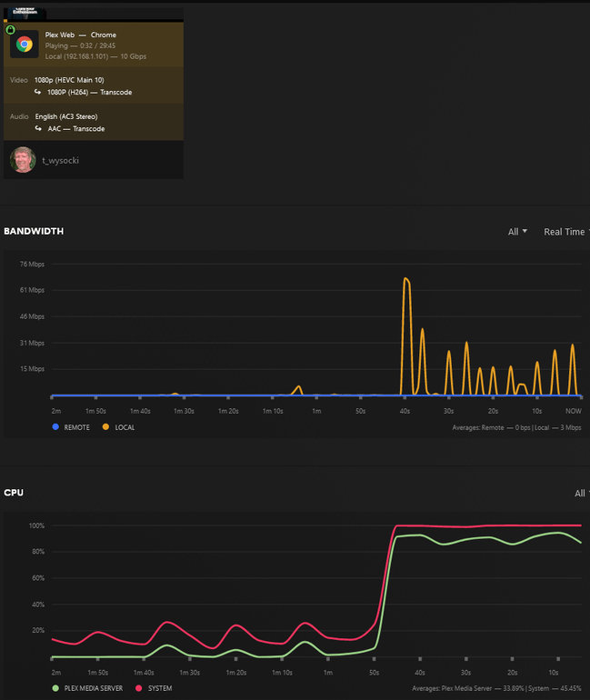The height and width of the screenshot is (700, 590).
Task: Open the Real Time dropdown
Action: [x=566, y=232]
